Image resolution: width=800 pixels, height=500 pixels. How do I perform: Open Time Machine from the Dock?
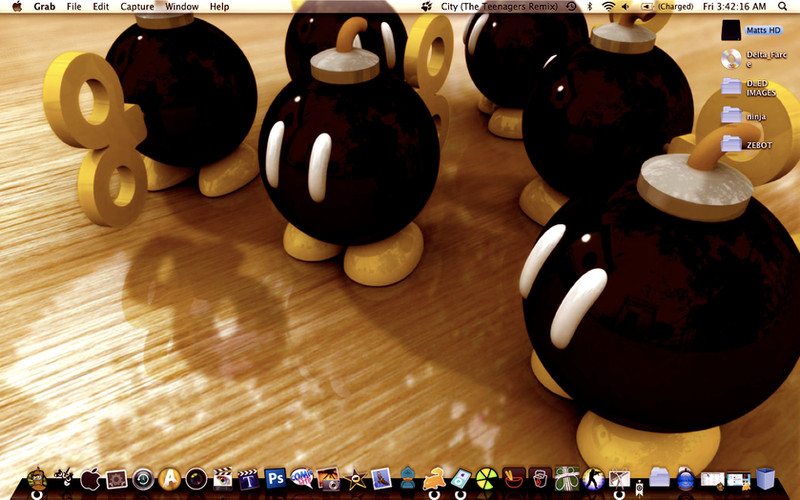pos(143,480)
